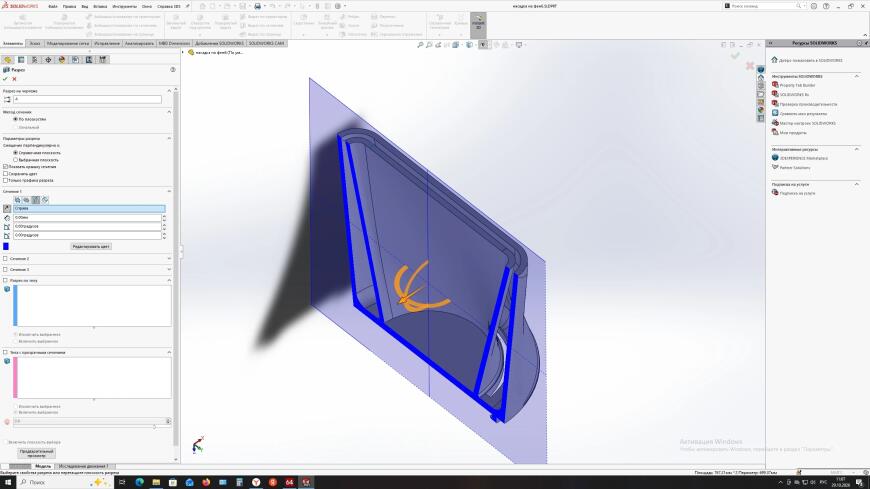Viewport: 870px width, 489px height.
Task: Open File Explorer folder icon in task pane strip
Action: (761, 94)
